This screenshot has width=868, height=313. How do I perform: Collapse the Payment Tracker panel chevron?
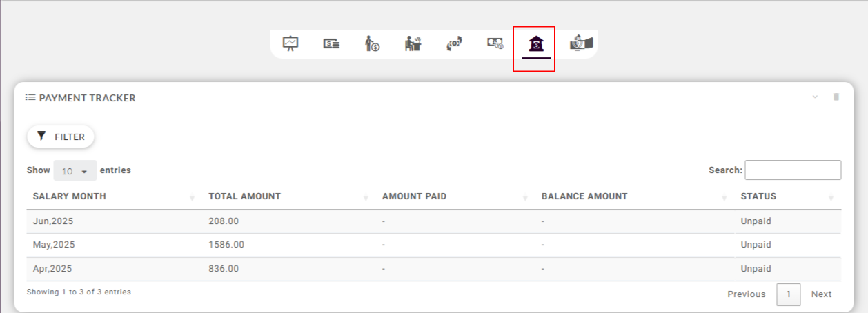[815, 97]
